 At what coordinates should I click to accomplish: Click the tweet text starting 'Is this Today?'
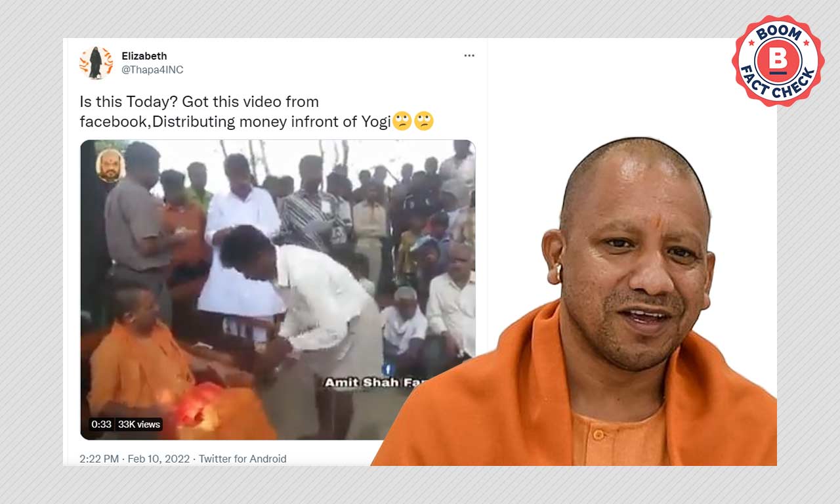tap(257, 112)
